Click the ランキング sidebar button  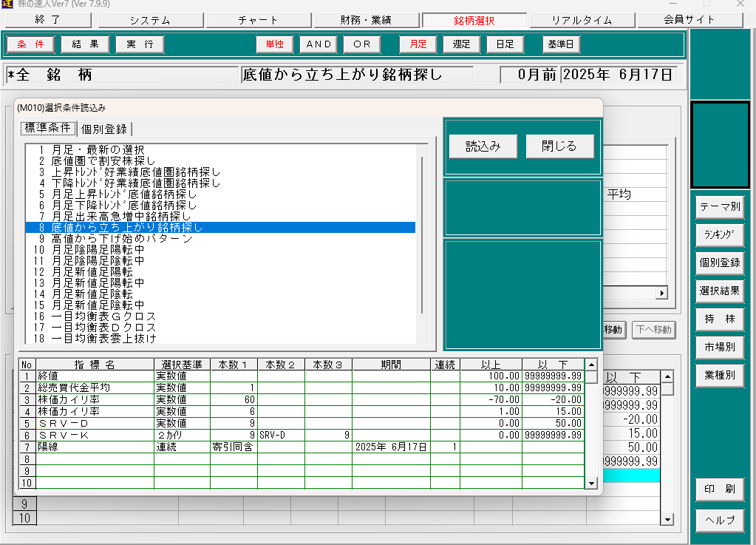[x=720, y=235]
